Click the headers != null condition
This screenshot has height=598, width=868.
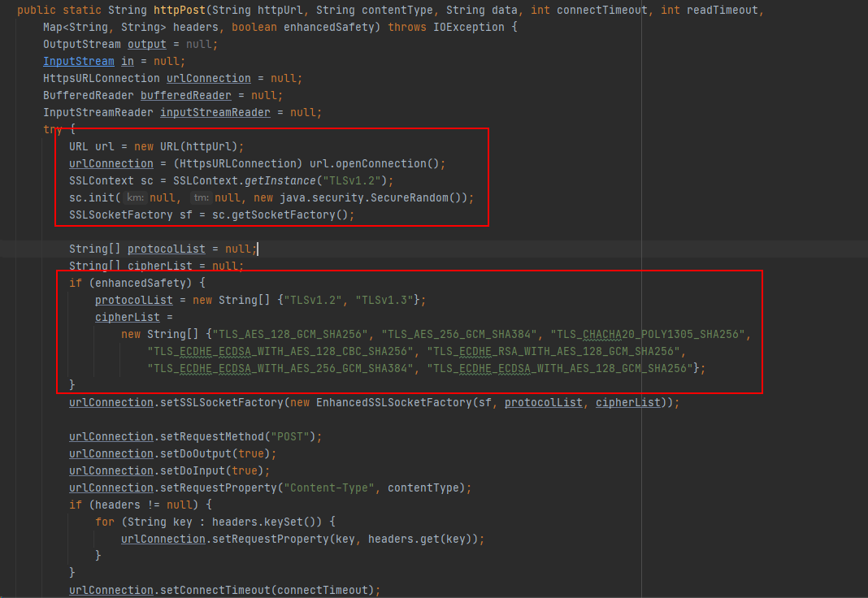(144, 505)
